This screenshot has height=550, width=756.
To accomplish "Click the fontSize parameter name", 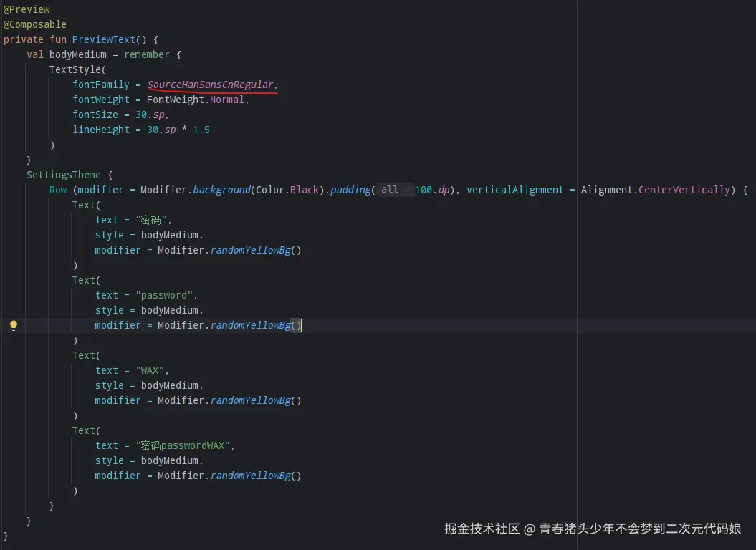I will click(x=95, y=115).
